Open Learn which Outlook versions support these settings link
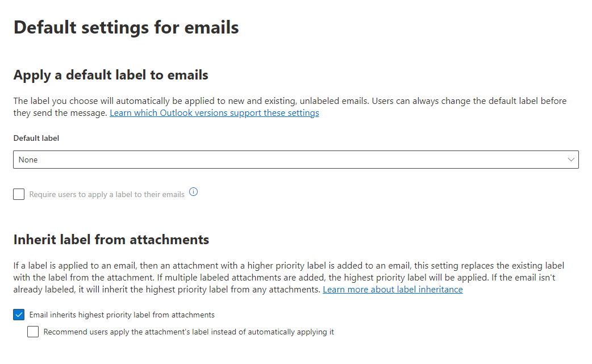Viewport: 592px width, 364px height. (214, 113)
